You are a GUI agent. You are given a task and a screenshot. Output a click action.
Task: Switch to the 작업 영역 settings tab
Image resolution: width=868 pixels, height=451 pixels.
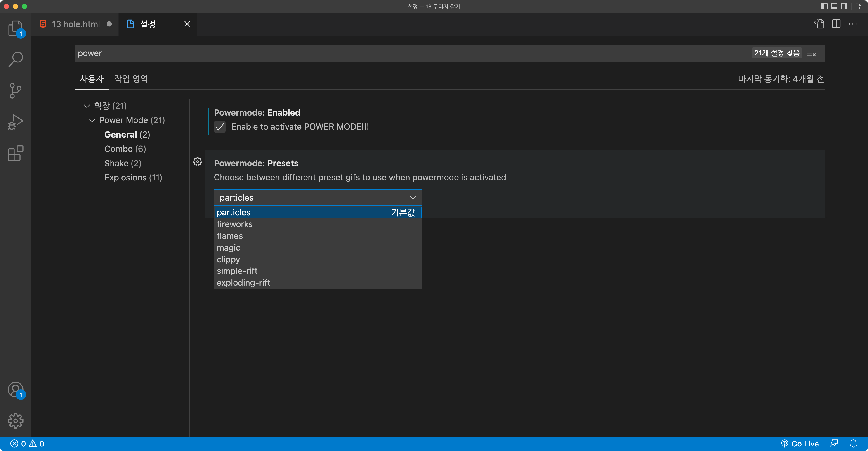pyautogui.click(x=131, y=78)
